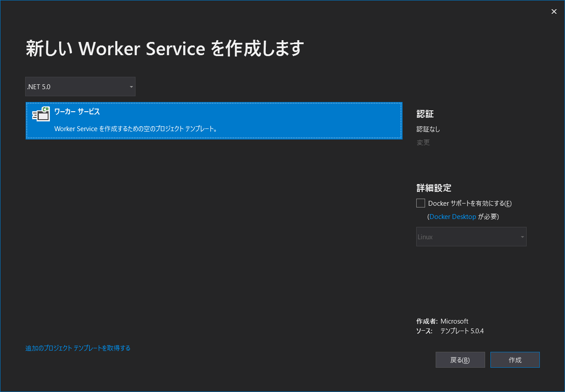Enable the Docker サポートを有効にする checkbox
This screenshot has width=565, height=392.
[420, 203]
